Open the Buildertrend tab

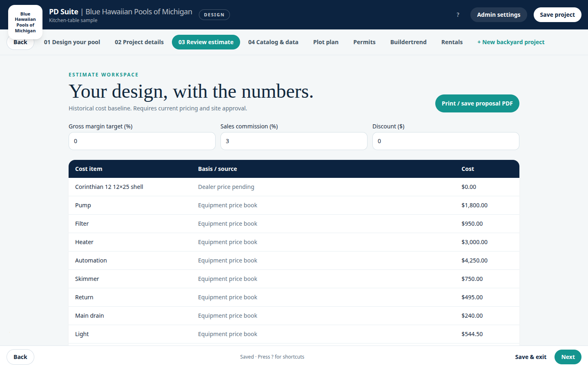coord(408,42)
